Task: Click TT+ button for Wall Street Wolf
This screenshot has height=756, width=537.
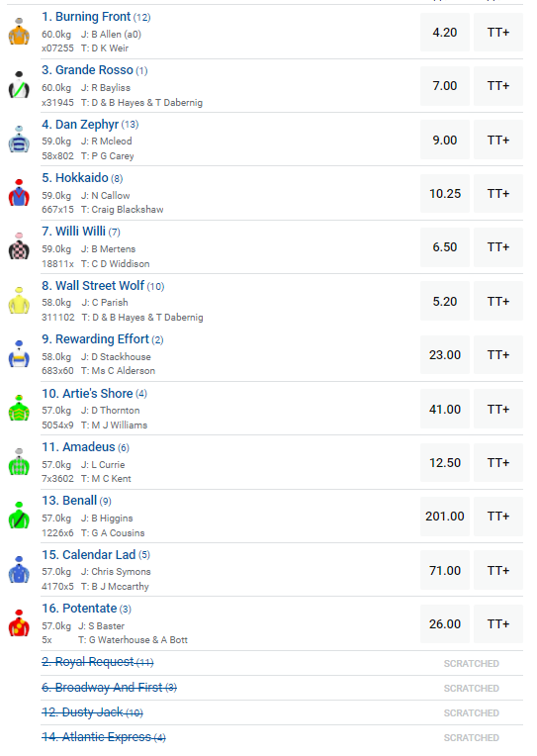Action: pos(498,302)
